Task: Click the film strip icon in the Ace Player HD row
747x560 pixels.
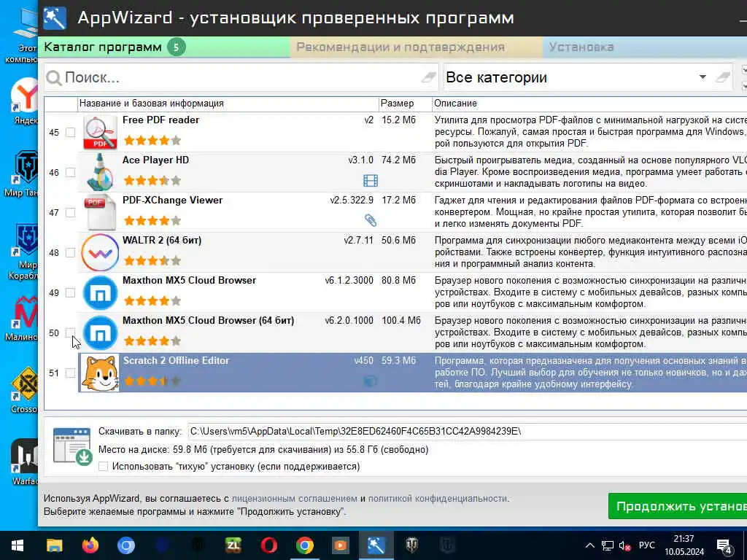Action: [x=370, y=181]
